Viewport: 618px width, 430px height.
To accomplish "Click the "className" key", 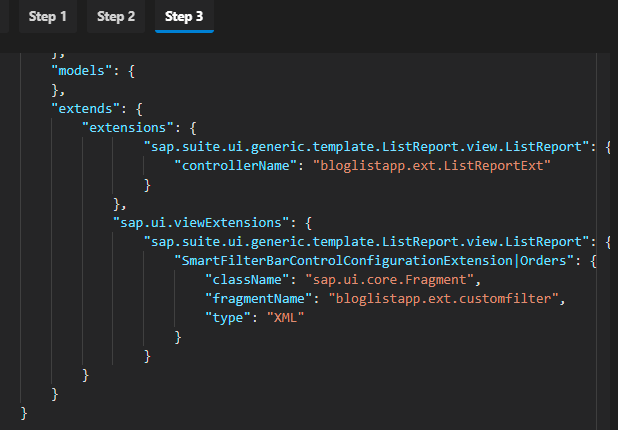I will (248, 280).
